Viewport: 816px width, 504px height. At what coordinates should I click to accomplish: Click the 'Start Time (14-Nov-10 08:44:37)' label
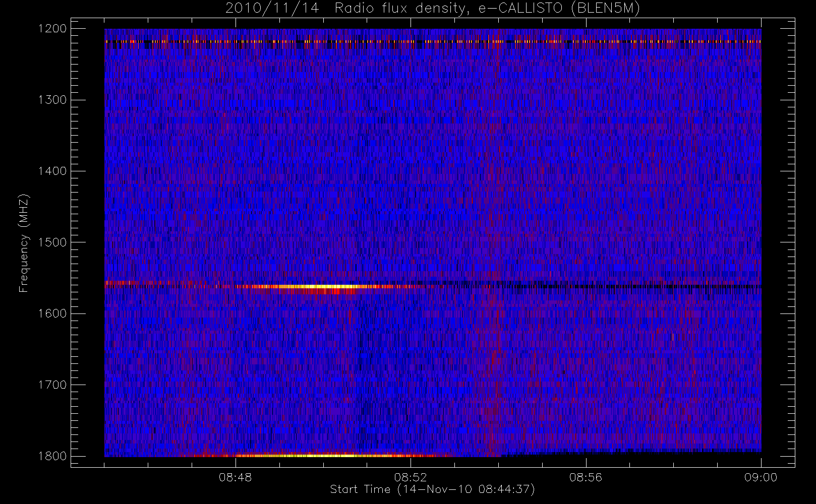pyautogui.click(x=432, y=489)
